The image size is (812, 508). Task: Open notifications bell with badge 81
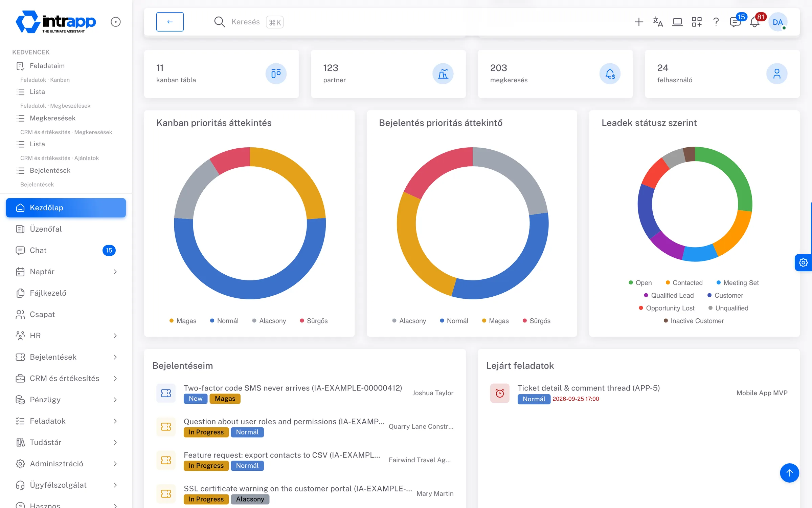click(x=755, y=22)
